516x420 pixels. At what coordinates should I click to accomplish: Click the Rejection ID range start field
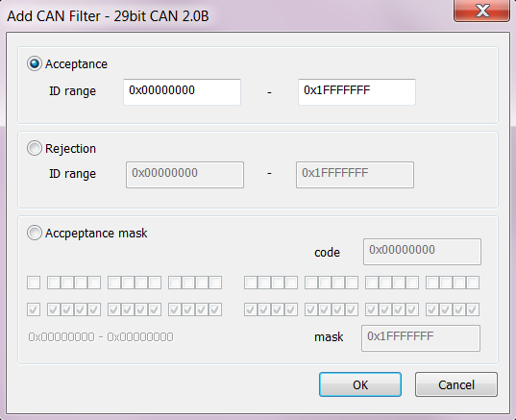pyautogui.click(x=184, y=175)
